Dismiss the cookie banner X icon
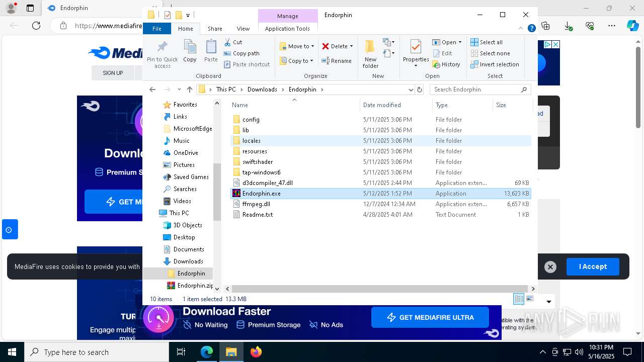The height and width of the screenshot is (362, 644). [x=550, y=267]
